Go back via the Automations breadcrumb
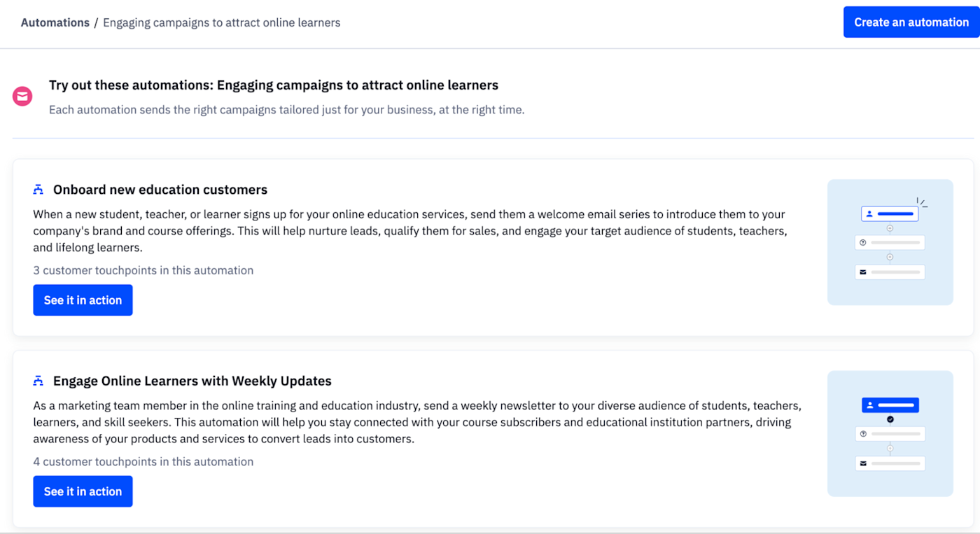The width and height of the screenshot is (980, 534). coord(55,22)
